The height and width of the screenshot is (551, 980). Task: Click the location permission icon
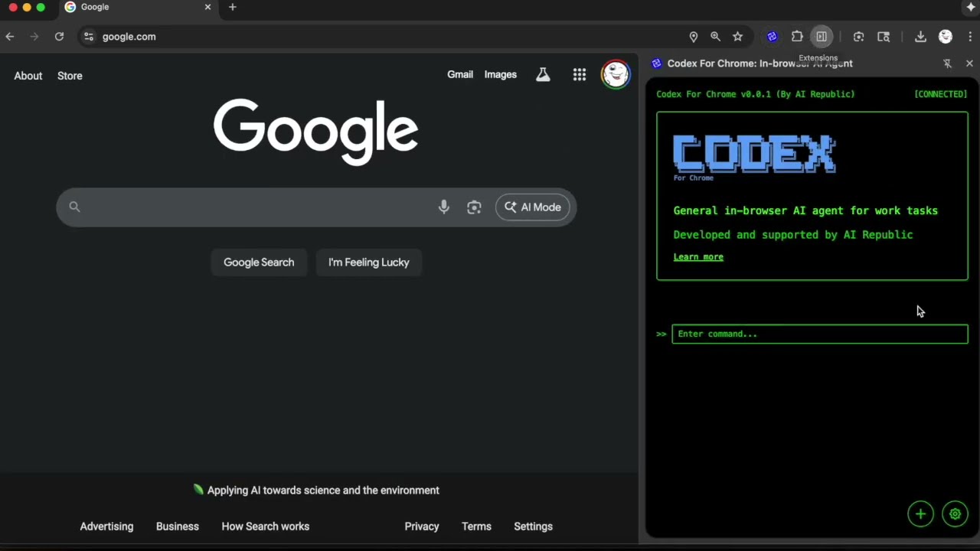694,37
